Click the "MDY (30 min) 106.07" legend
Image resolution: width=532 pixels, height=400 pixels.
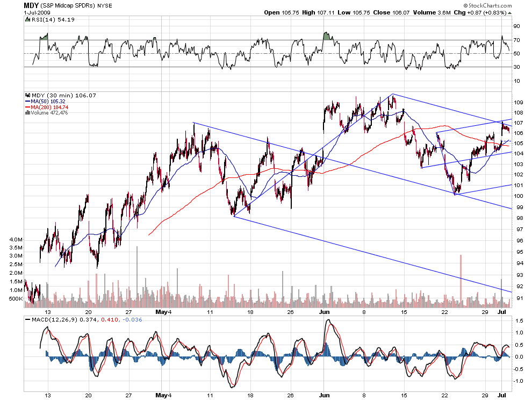pyautogui.click(x=63, y=95)
